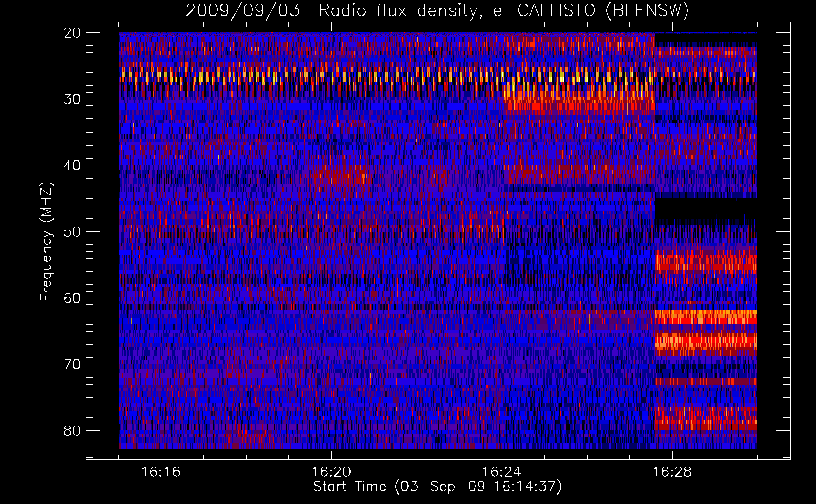Click the '80' frequency tick label
The image size is (816, 504).
tap(72, 431)
